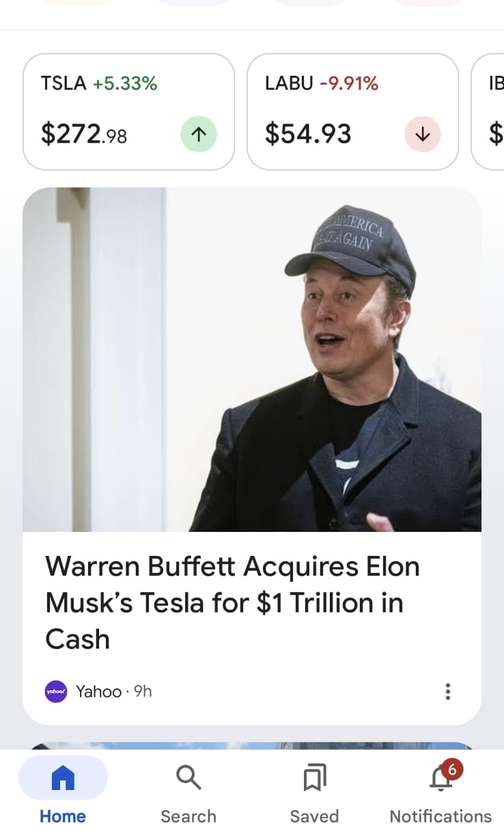Open the TSLA stock card
The image size is (504, 831).
click(x=129, y=111)
